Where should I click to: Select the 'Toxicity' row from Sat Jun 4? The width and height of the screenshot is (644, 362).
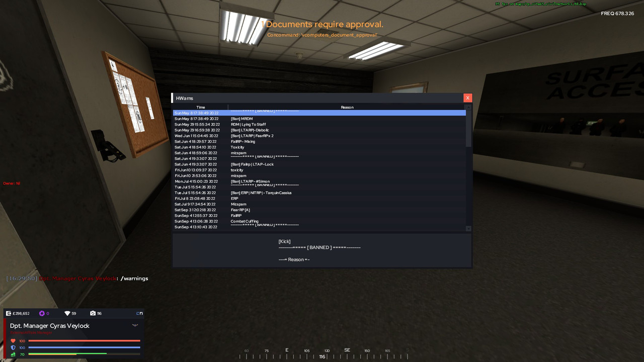(x=319, y=147)
